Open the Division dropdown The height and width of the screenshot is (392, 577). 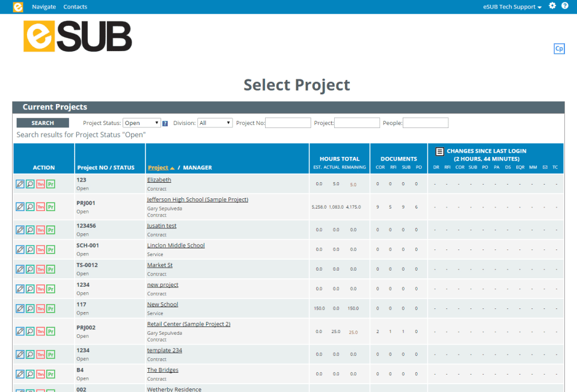point(215,123)
